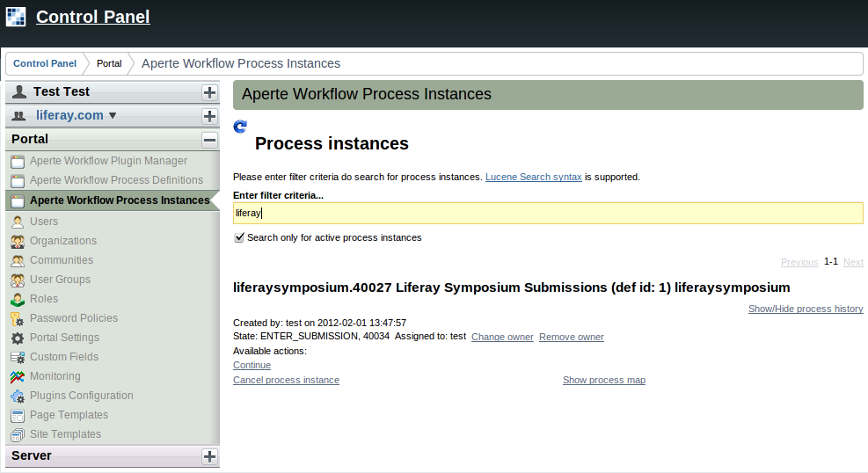The image size is (868, 473).
Task: Click the liferay.com community icon
Action: point(18,116)
